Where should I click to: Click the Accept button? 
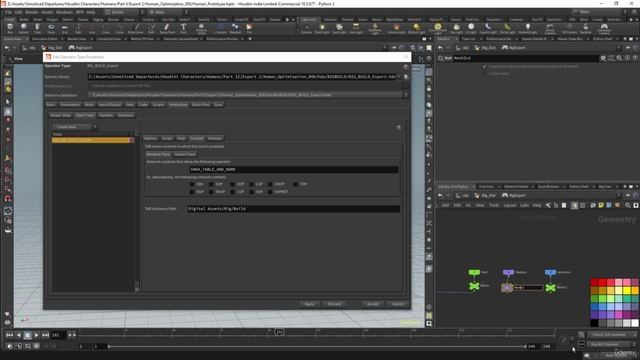pyautogui.click(x=373, y=304)
